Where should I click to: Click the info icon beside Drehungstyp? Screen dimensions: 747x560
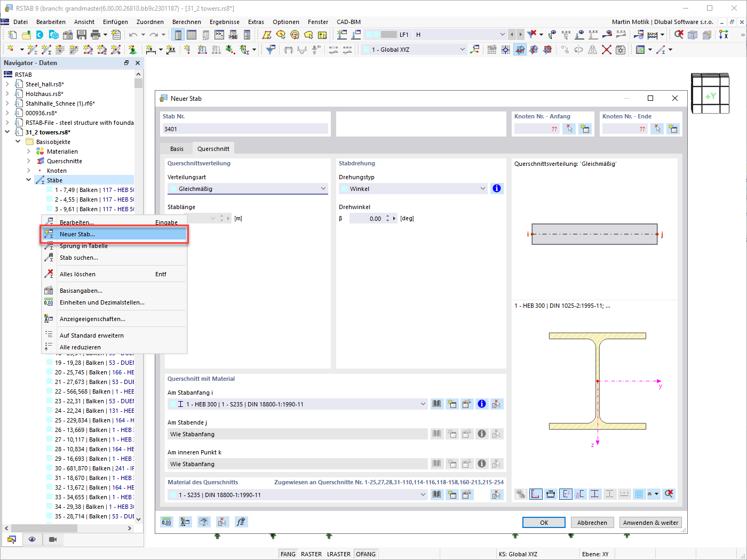(497, 188)
